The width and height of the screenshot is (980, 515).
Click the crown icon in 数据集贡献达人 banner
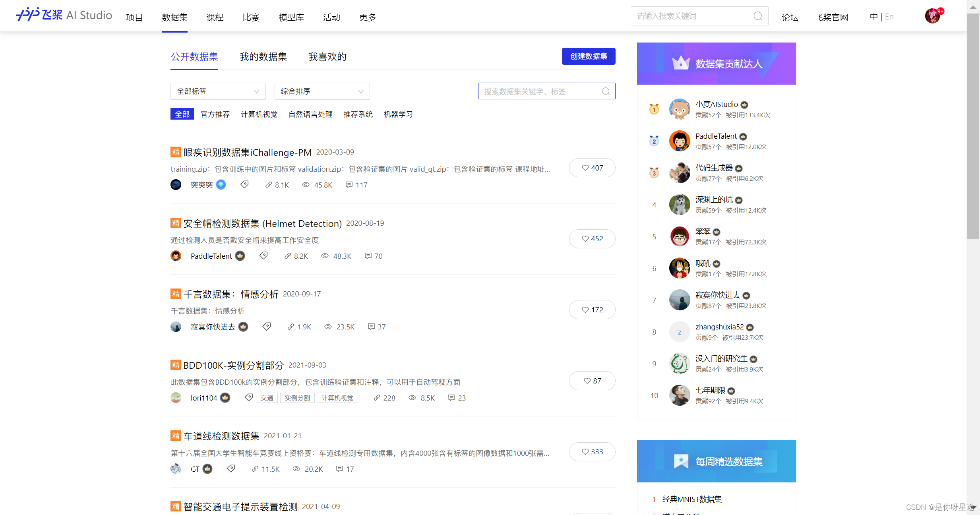[681, 63]
